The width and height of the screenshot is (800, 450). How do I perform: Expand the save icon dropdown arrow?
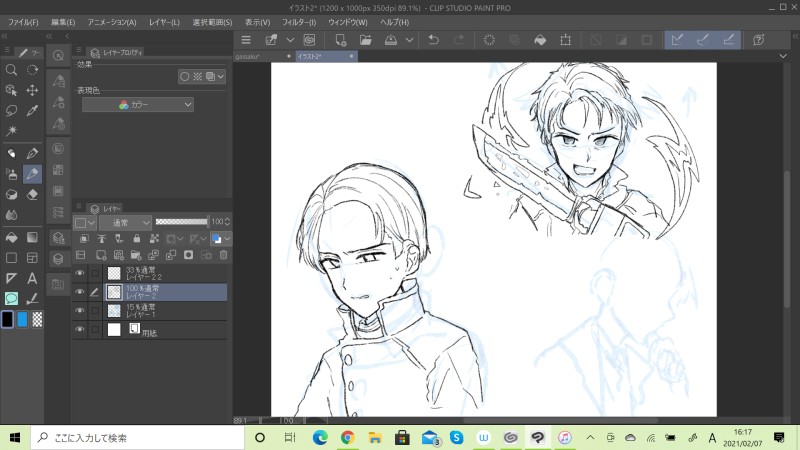(409, 40)
